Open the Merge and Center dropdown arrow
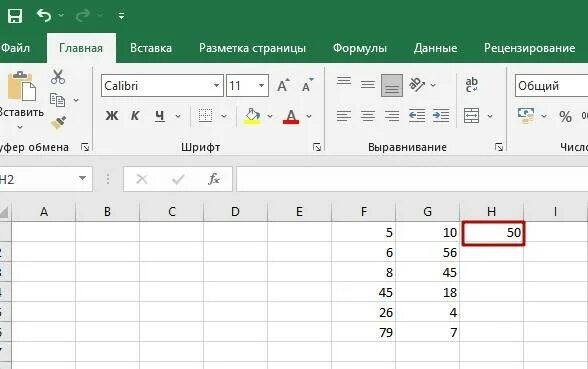Viewport: 588px width, 369px height. 490,116
